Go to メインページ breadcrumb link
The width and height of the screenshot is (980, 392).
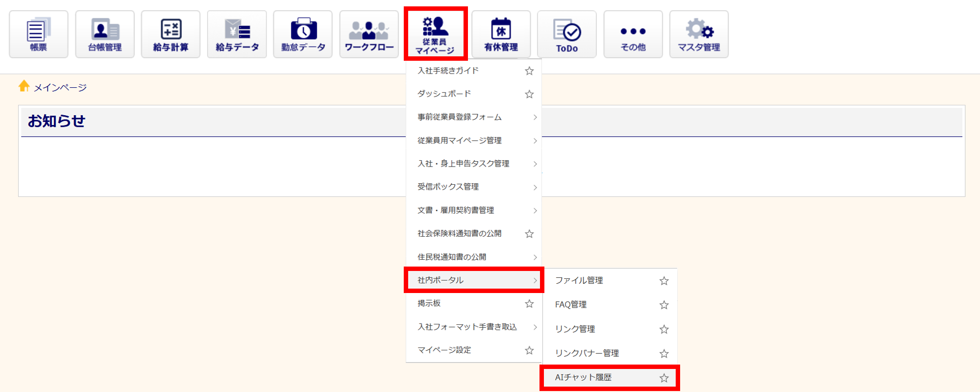pyautogui.click(x=60, y=88)
